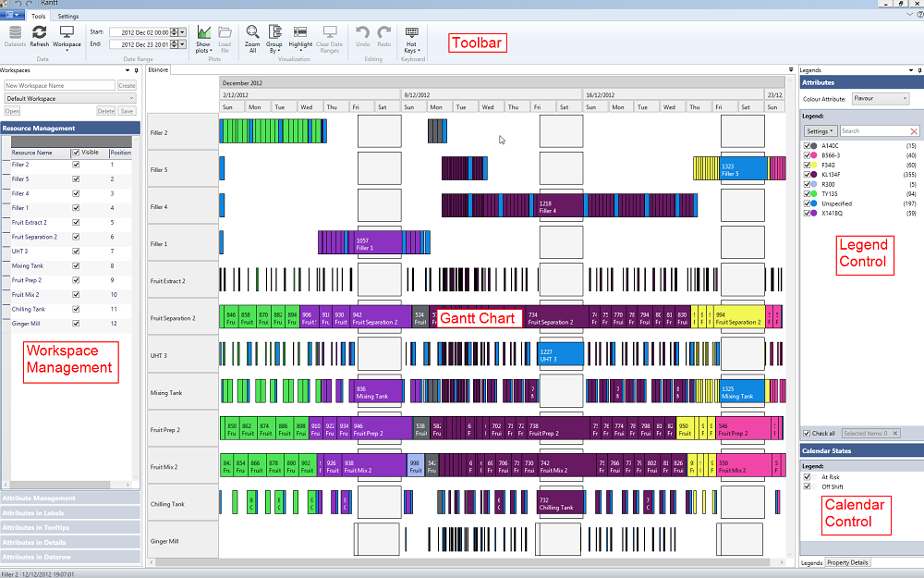This screenshot has height=578, width=924.
Task: Open the Colour Attribute Flavour dropdown
Action: click(879, 98)
